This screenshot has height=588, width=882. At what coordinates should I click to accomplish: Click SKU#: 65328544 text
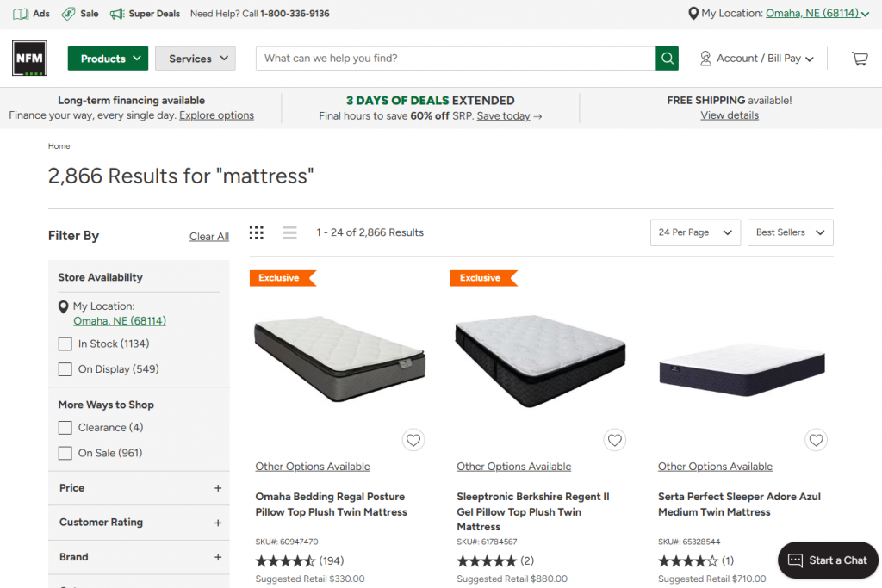click(x=689, y=542)
